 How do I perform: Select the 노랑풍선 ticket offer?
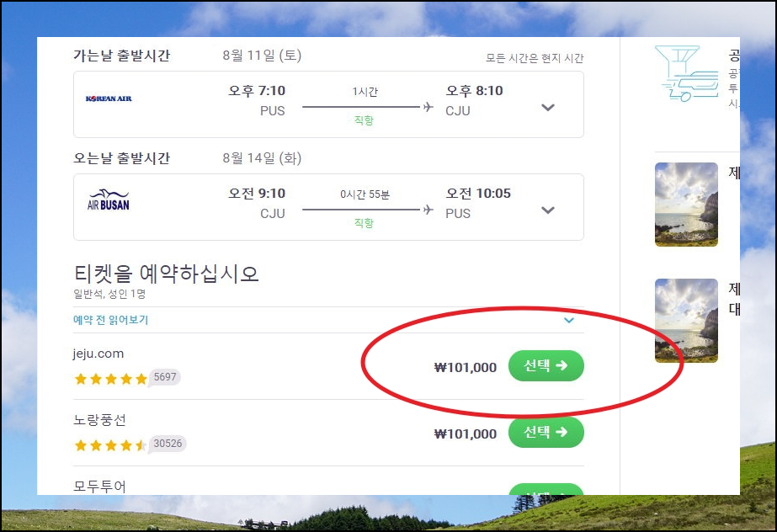pyautogui.click(x=546, y=432)
